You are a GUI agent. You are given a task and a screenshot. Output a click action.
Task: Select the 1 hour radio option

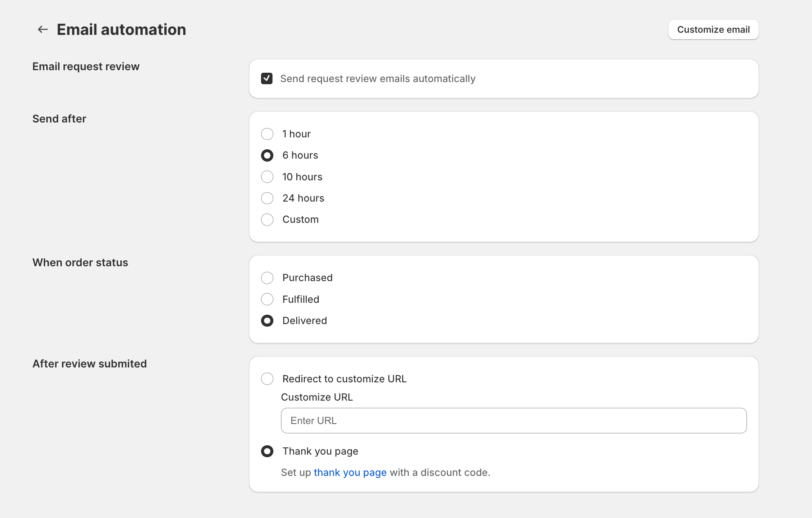[267, 134]
